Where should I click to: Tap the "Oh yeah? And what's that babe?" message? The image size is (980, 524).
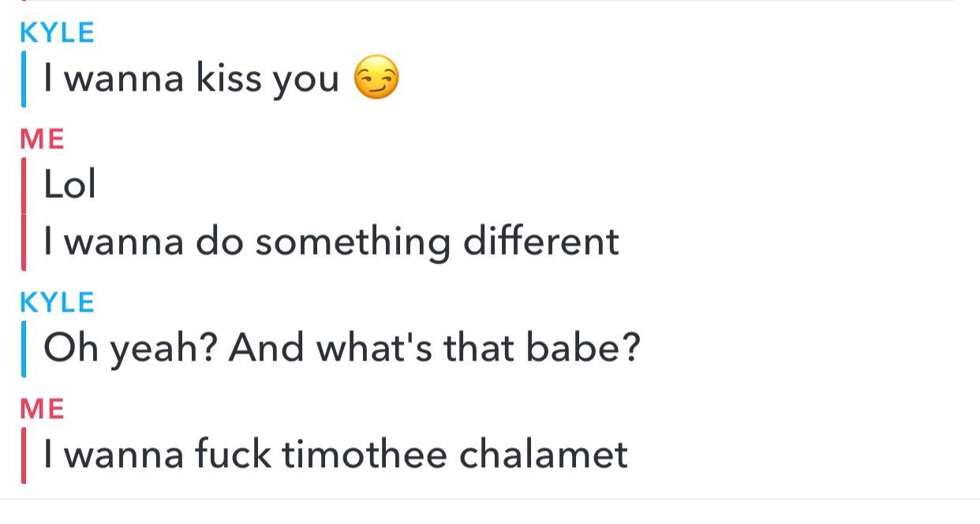point(341,348)
